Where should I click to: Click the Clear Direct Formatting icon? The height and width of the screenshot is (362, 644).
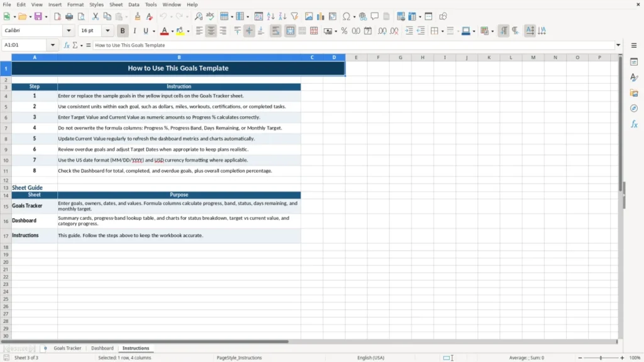(150, 16)
